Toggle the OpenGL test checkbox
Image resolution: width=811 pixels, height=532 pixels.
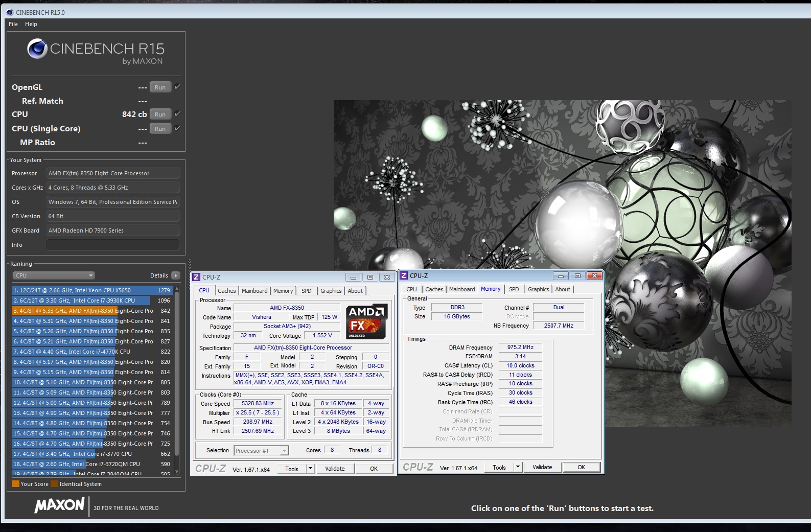click(x=177, y=87)
